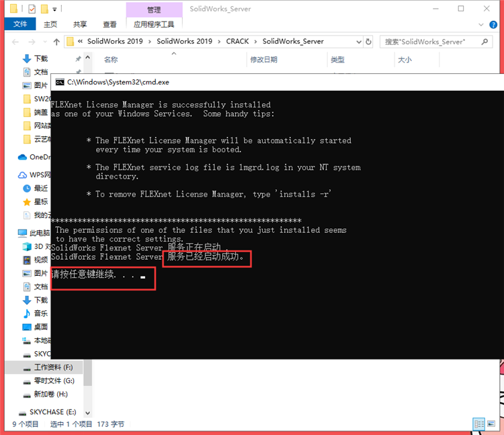Select WPS网盘 in navigation pane

pyautogui.click(x=34, y=175)
